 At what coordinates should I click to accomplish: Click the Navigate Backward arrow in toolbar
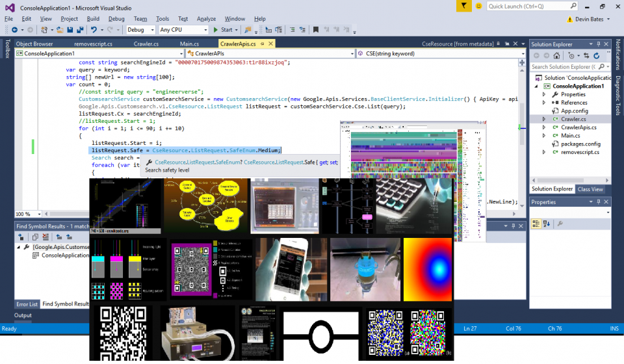[15, 30]
